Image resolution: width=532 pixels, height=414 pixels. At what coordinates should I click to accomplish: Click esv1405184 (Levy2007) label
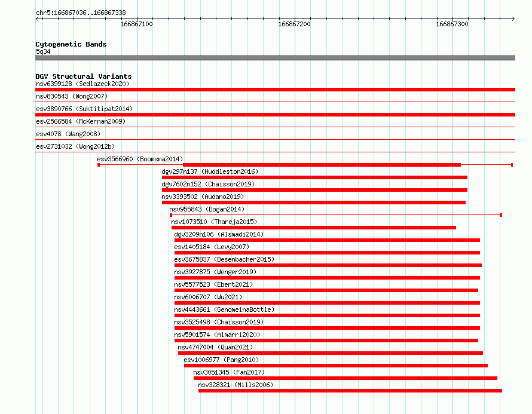(x=212, y=247)
